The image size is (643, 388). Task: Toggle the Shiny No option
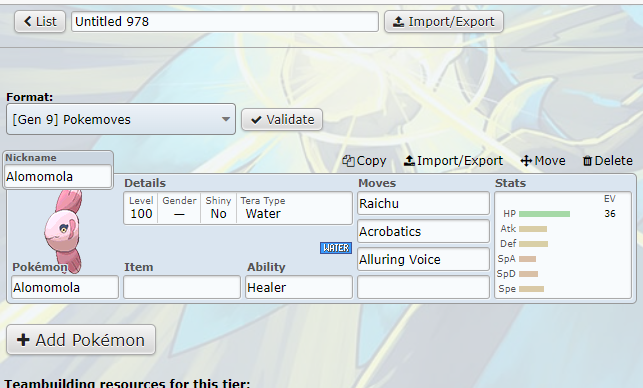click(218, 208)
